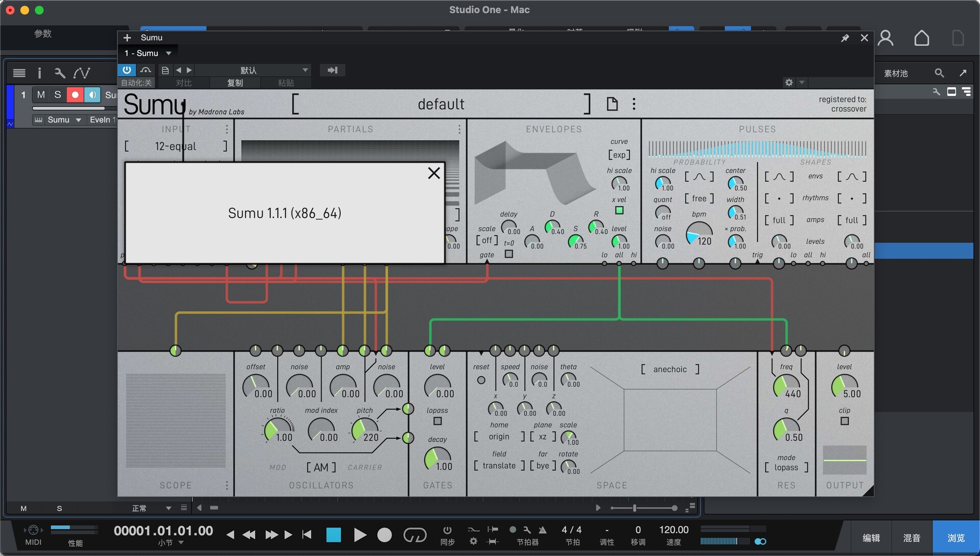Screen dimensions: 980x556
Task: Adjust the envelope delay knob
Action: [508, 226]
